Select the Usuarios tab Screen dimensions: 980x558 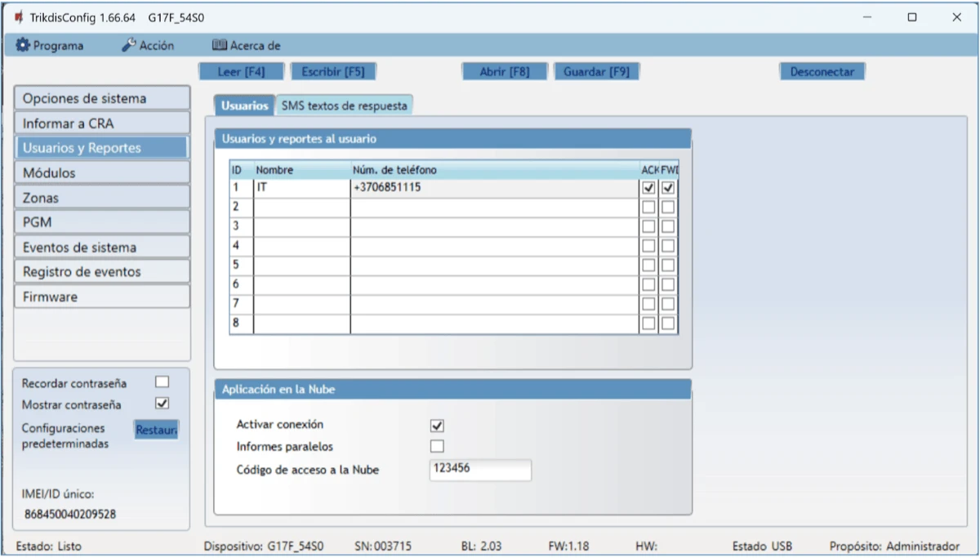tap(244, 105)
